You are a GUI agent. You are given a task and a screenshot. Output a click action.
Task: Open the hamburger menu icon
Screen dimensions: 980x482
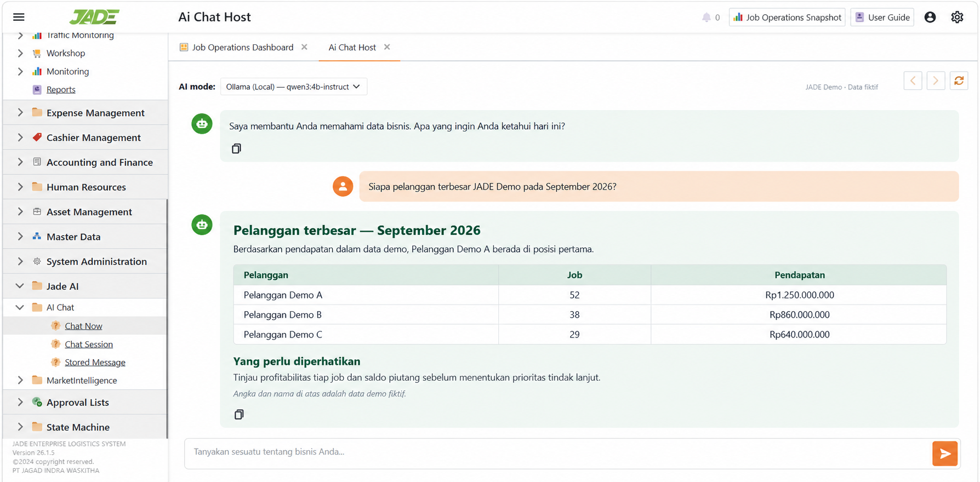point(19,17)
